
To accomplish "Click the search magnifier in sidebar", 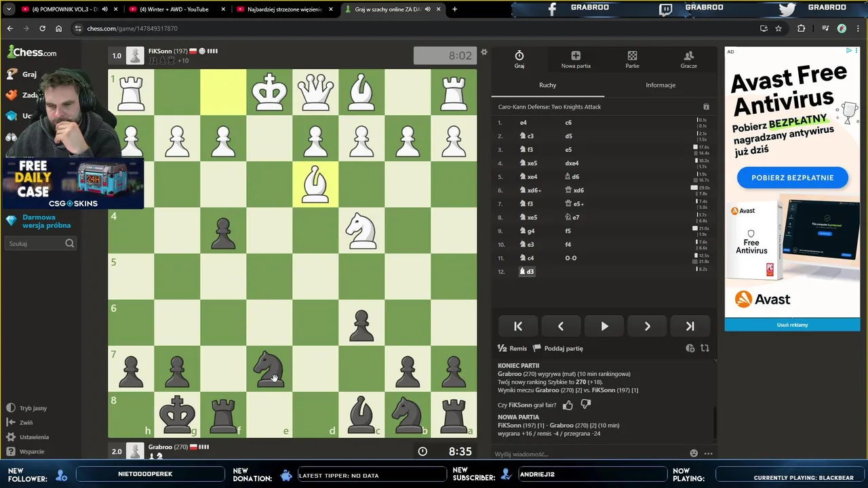I will pos(70,243).
